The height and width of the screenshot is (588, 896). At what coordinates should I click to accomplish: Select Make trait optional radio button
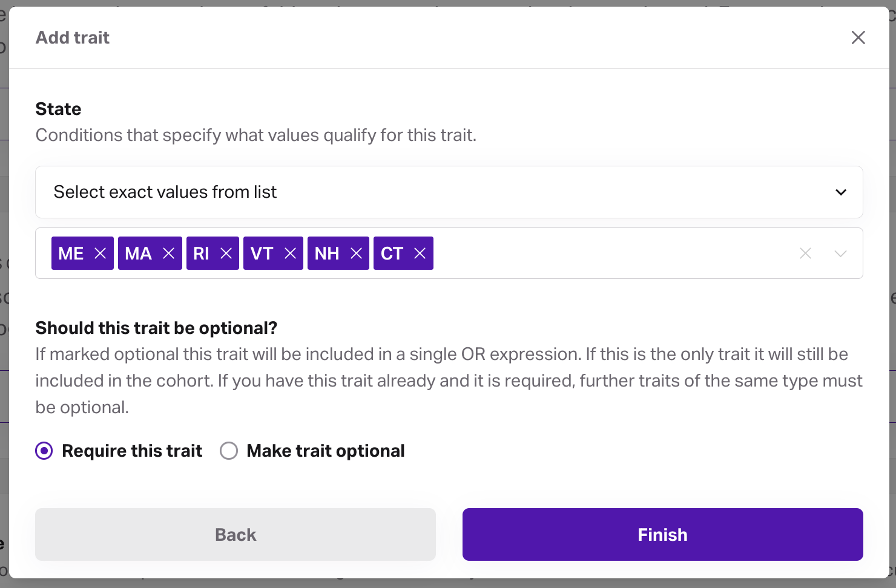click(x=229, y=451)
